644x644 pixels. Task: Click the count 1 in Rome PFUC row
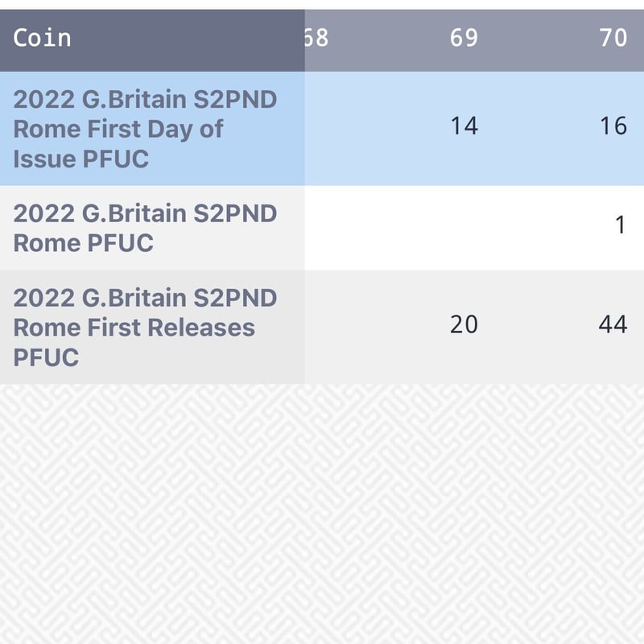pyautogui.click(x=620, y=225)
